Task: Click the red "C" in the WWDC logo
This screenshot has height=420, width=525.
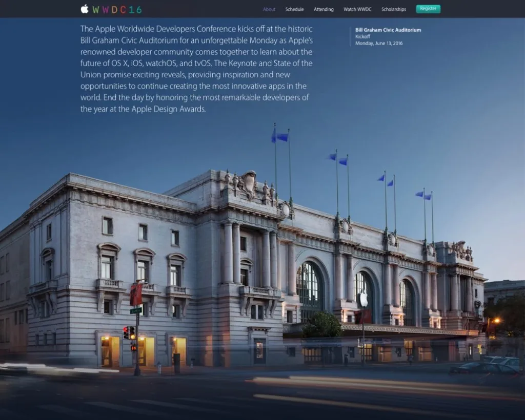Action: click(x=124, y=9)
